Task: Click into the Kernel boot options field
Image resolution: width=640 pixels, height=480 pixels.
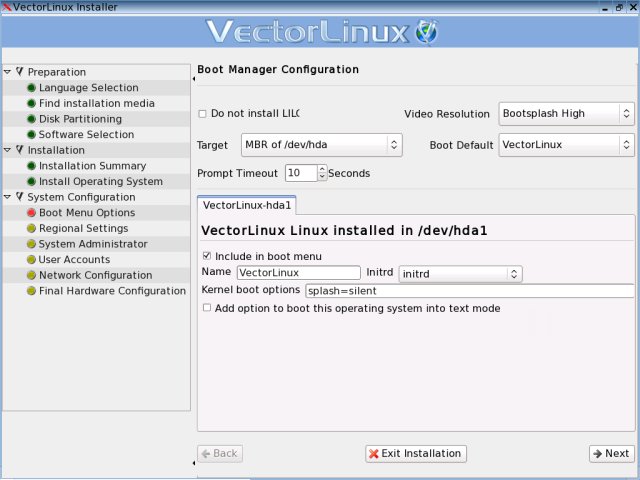Action: [470, 291]
